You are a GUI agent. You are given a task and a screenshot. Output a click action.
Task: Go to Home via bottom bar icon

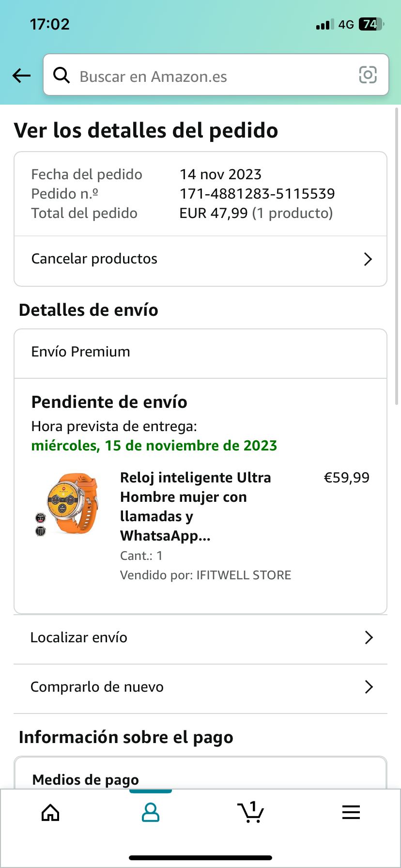(50, 813)
